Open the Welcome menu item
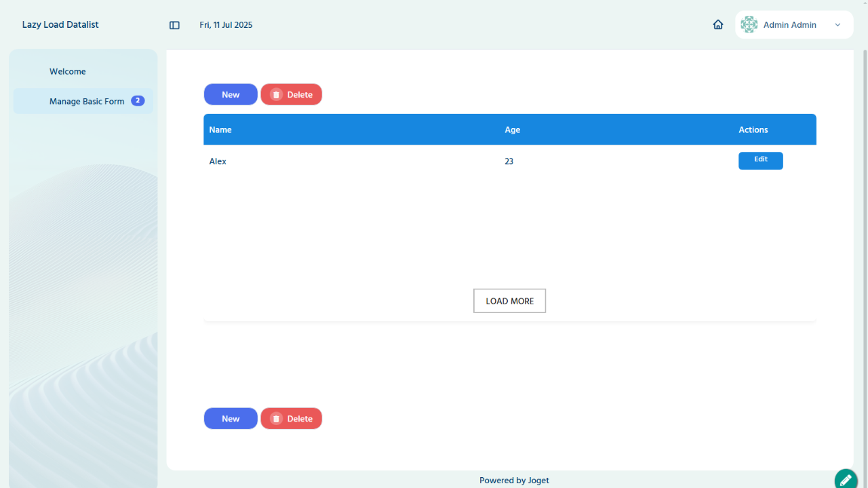The width and height of the screenshot is (868, 488). pos(68,72)
